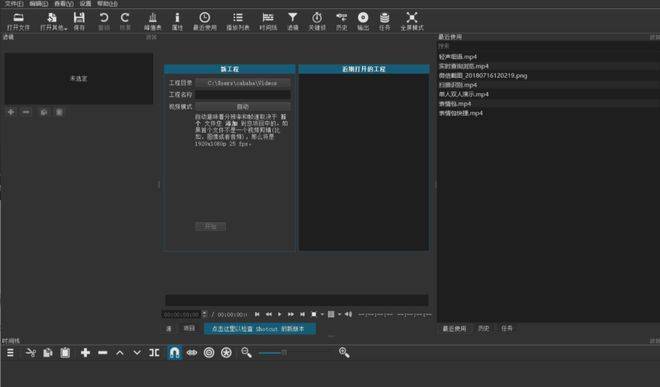Switch to the Project tab

tap(189, 328)
